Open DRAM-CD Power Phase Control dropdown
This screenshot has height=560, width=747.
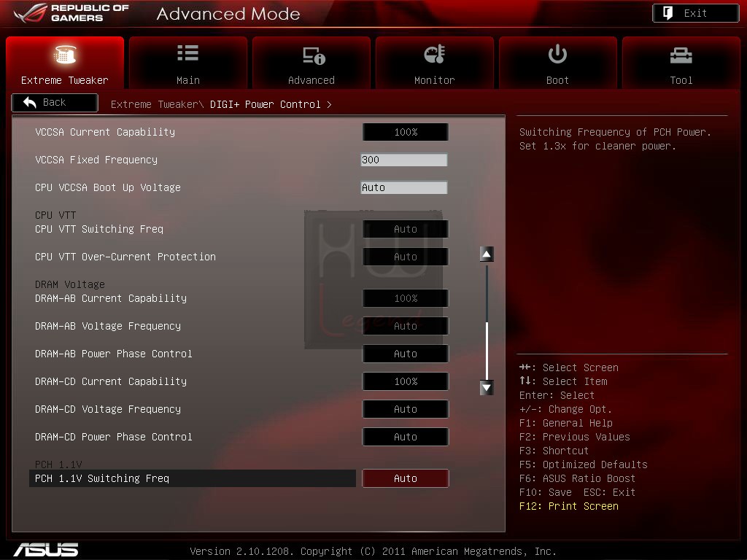[x=406, y=437]
